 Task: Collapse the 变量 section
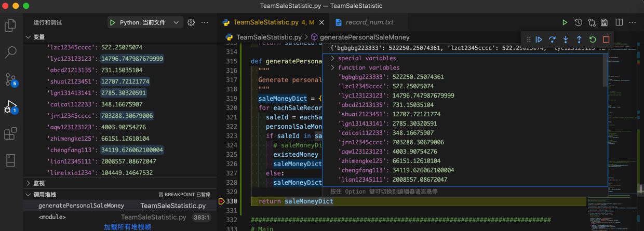28,37
